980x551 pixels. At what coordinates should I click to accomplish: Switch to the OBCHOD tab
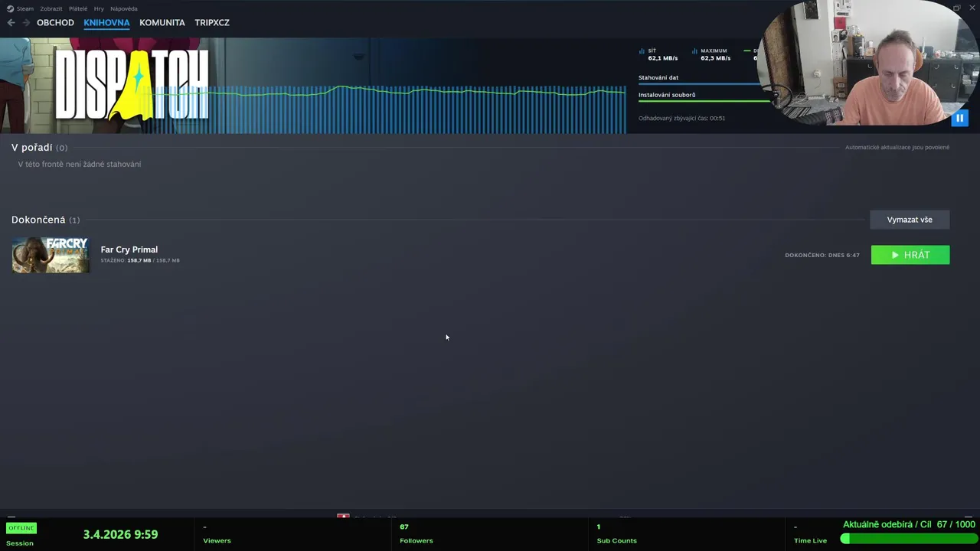point(55,22)
